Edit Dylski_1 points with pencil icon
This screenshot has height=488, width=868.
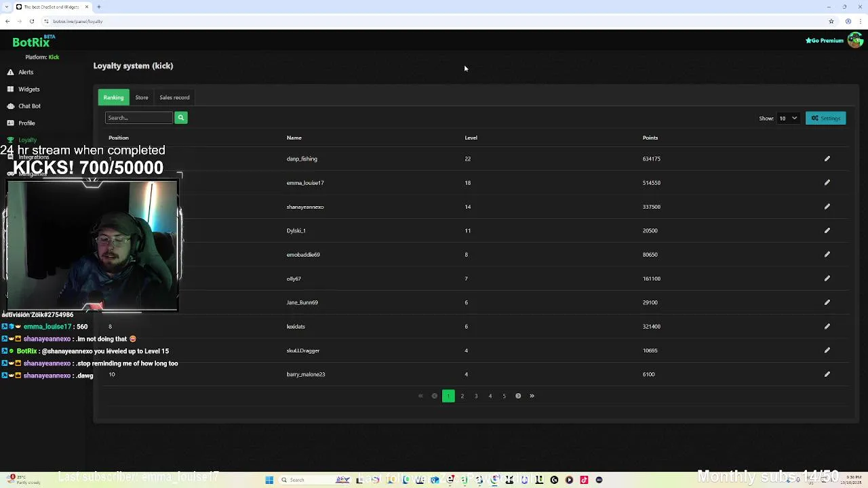[x=827, y=230]
